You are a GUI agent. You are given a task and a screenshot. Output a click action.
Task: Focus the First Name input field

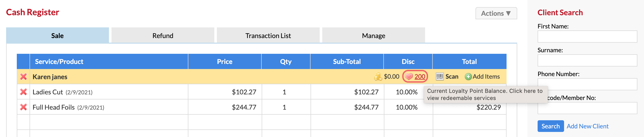(x=587, y=37)
